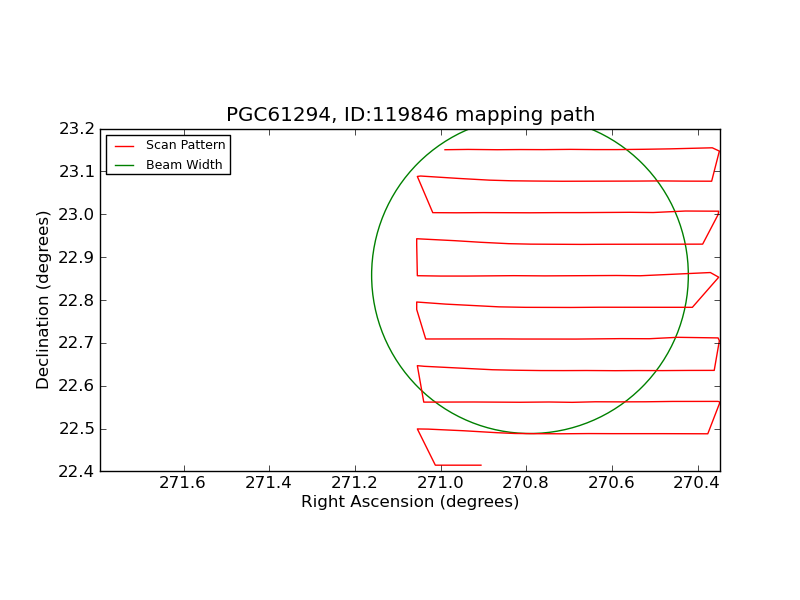The height and width of the screenshot is (600, 800).
Task: Click the 22.9 y-axis tick label
Action: click(77, 258)
